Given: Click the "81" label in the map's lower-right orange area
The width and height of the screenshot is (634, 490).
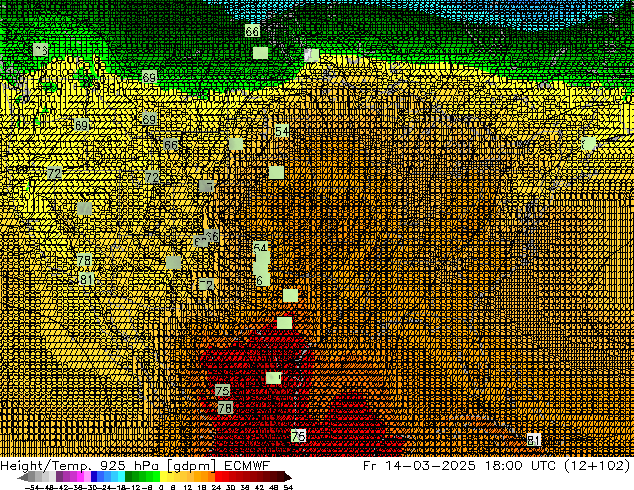Looking at the screenshot, I should pos(534,440).
